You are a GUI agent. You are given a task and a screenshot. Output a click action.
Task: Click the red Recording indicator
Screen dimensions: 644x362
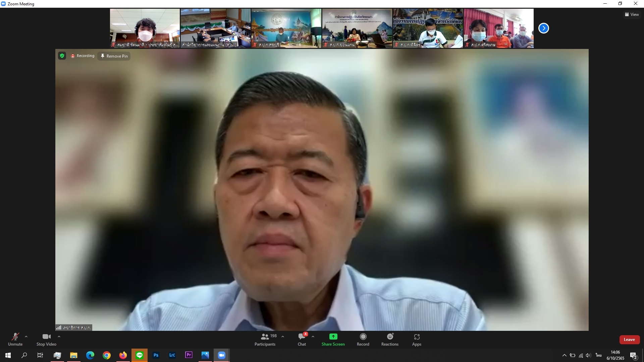pyautogui.click(x=83, y=56)
